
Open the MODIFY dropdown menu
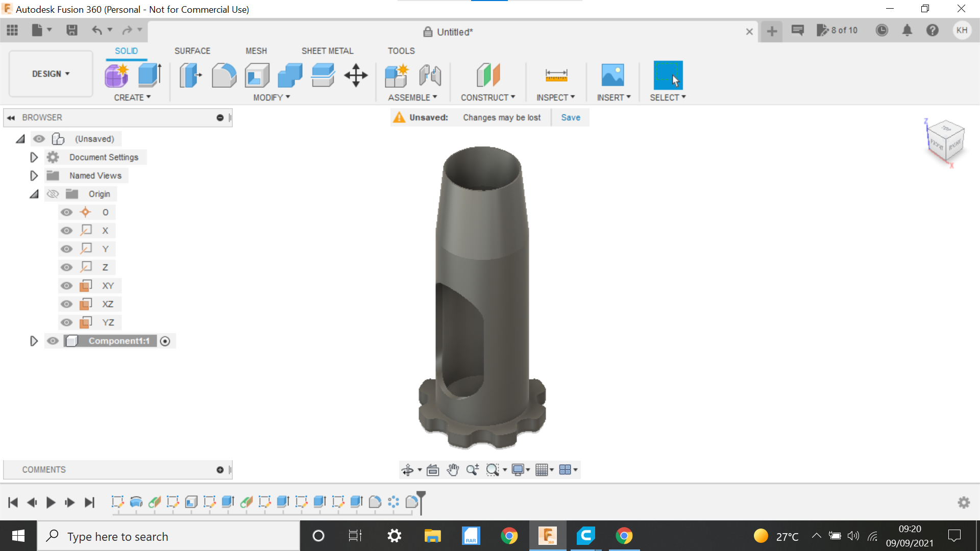272,97
